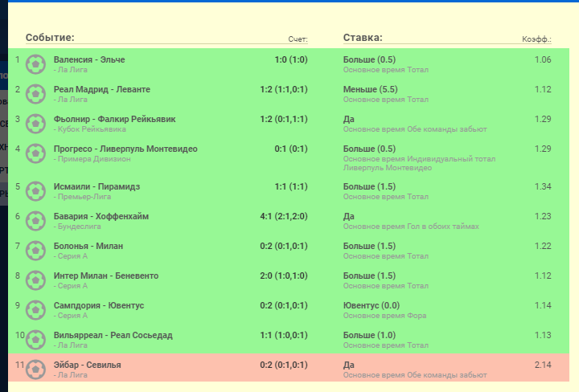Screen dimensions: 579x392
Task: Click the soccer ball icon for Сампдория - Ювентус
Action: [x=35, y=310]
